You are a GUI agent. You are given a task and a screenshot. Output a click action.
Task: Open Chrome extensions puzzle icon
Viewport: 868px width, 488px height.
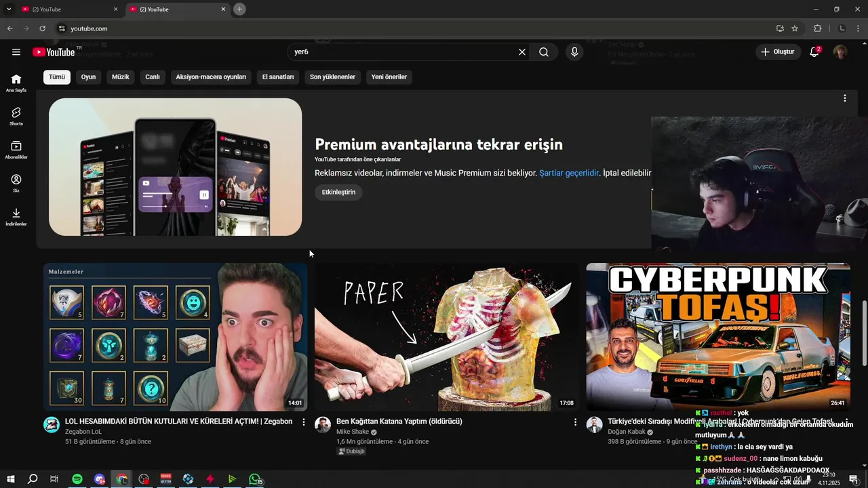(x=817, y=28)
